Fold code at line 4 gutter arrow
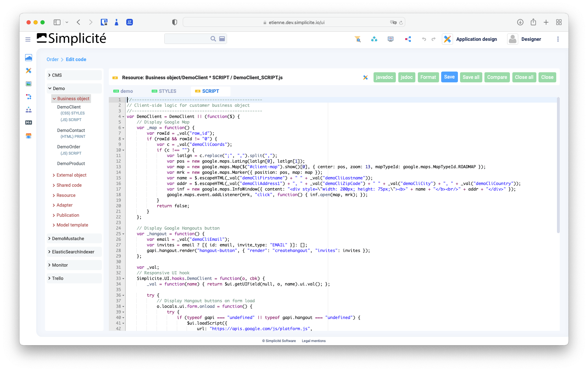This screenshot has width=588, height=371. (123, 117)
